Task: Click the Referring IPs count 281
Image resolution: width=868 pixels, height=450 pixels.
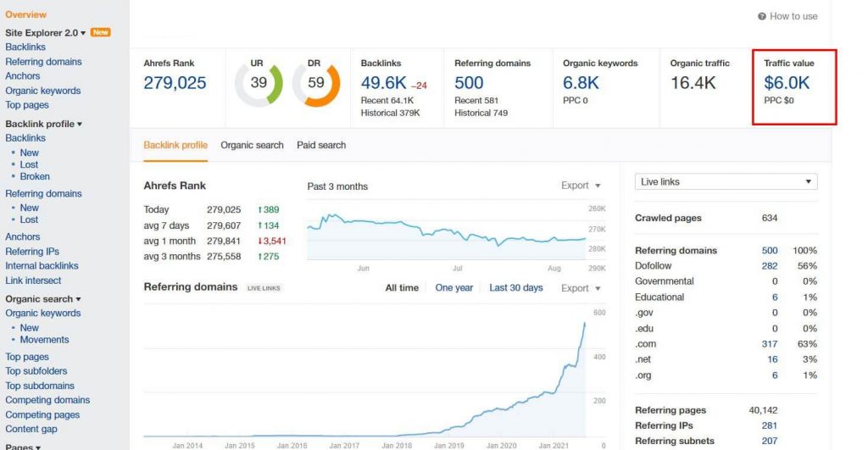Action: [x=770, y=425]
